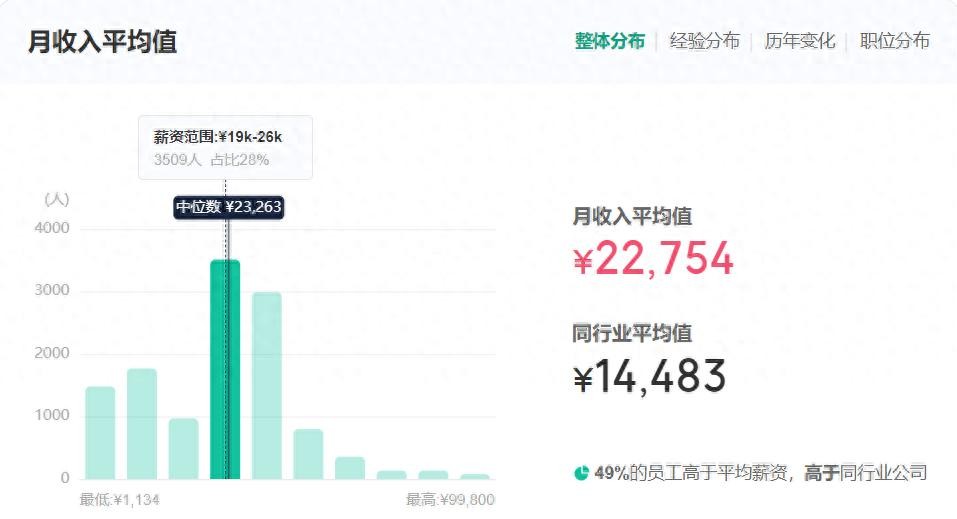Click the 最低 ¥1,134 axis label
This screenshot has height=519, width=957.
tap(119, 500)
